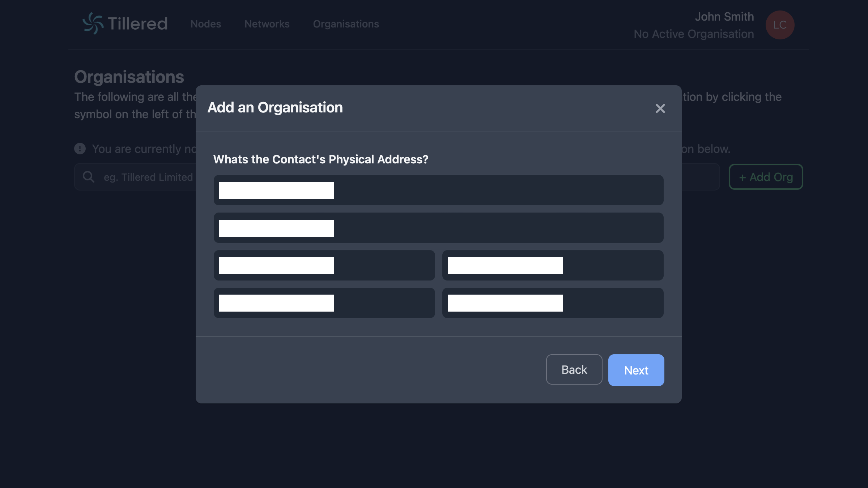Click the LC user avatar
The height and width of the screenshot is (488, 868).
pos(780,25)
